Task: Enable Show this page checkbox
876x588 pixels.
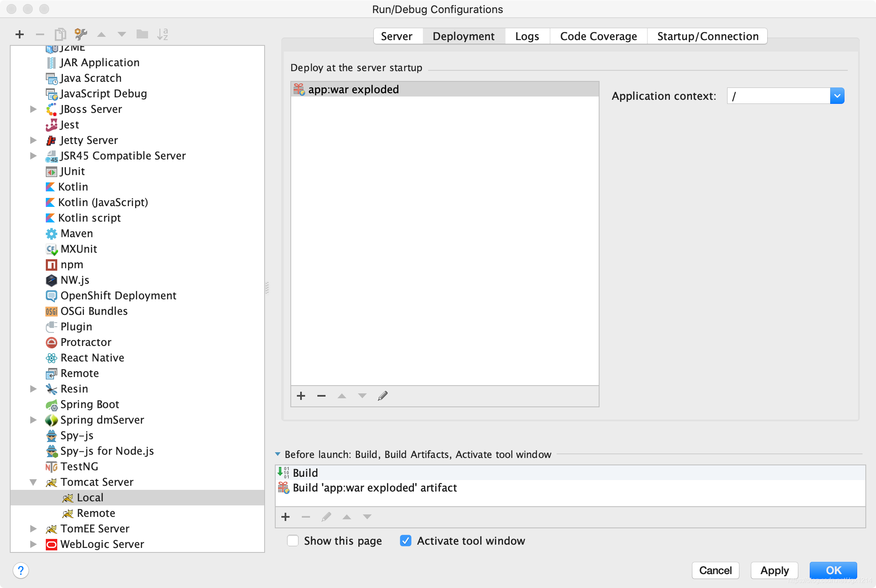Action: point(293,541)
